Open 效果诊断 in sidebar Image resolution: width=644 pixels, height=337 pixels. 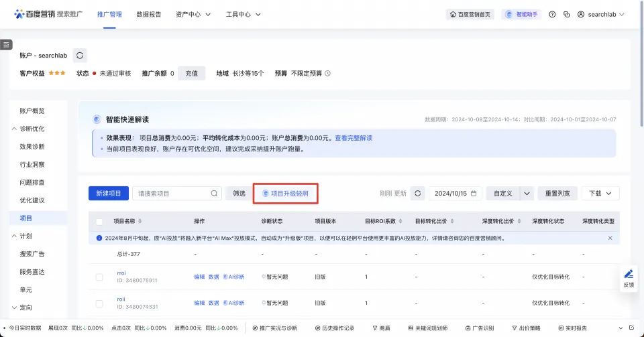click(x=32, y=146)
